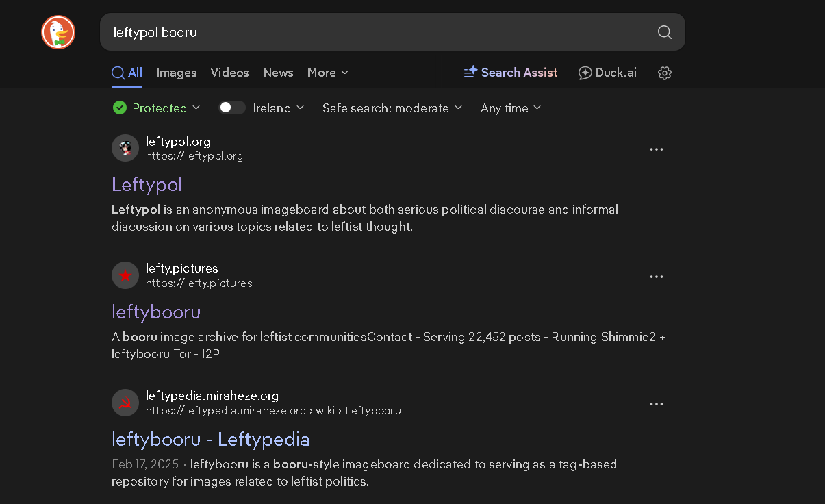Open the Safe search: moderate dropdown

pyautogui.click(x=392, y=108)
